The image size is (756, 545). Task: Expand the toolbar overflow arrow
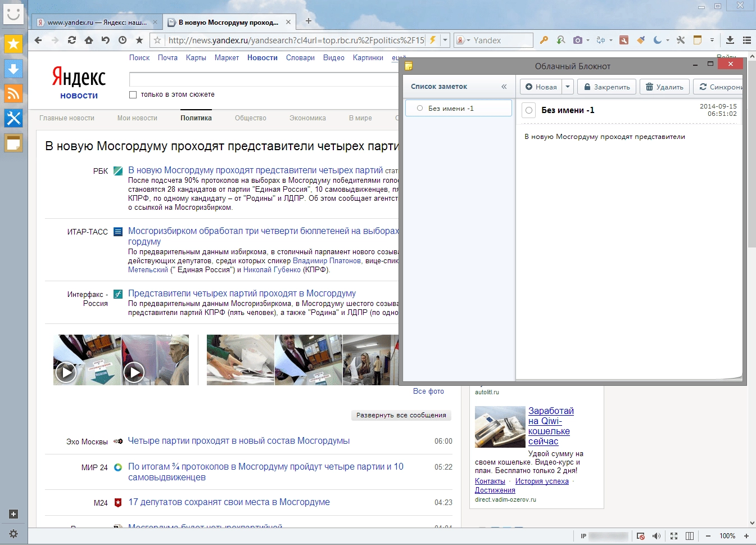pos(712,40)
